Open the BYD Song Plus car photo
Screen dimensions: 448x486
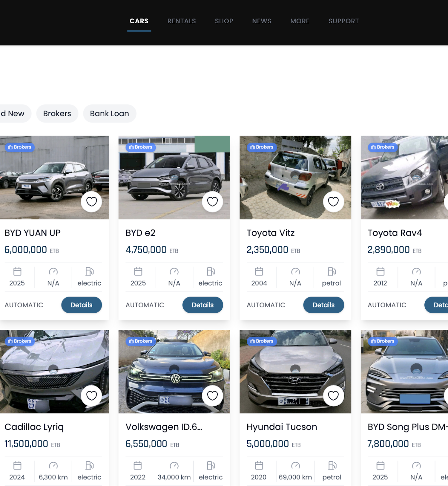click(x=404, y=372)
